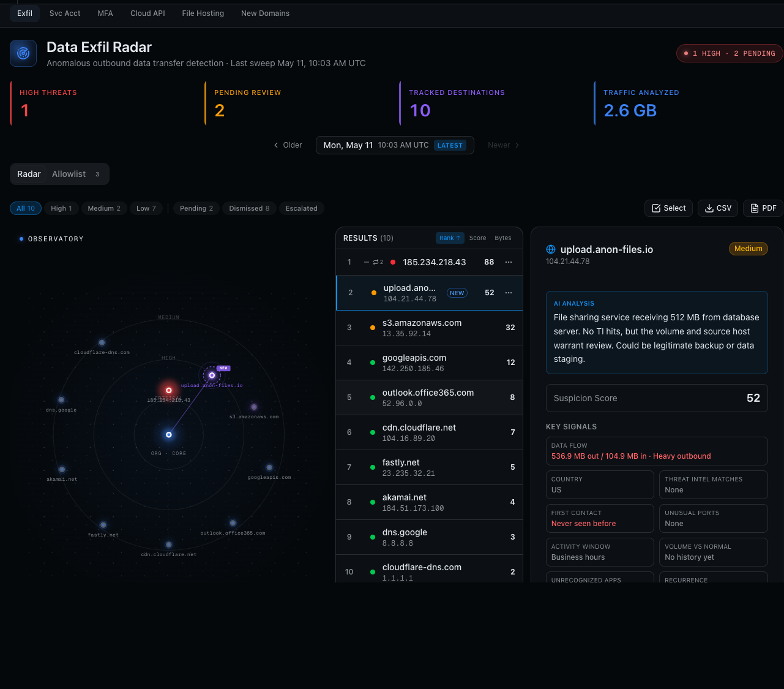Filter results by All 10

[26, 208]
